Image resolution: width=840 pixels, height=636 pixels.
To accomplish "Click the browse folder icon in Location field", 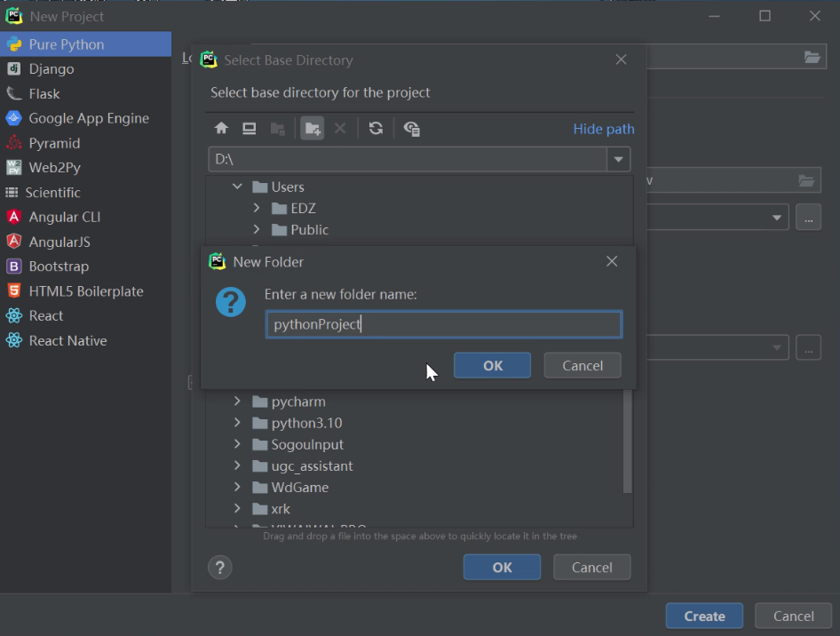I will pyautogui.click(x=812, y=57).
